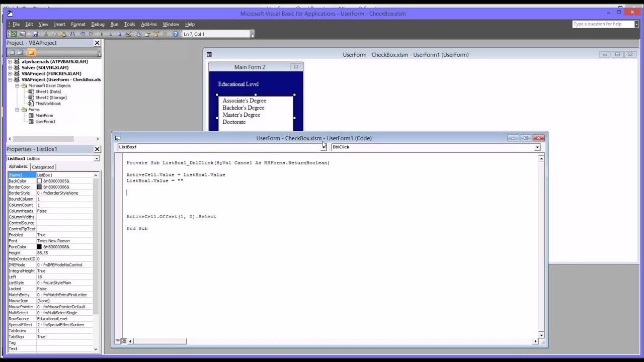Close the Project Explorer panel
This screenshot has height=362, width=644.
tap(97, 43)
